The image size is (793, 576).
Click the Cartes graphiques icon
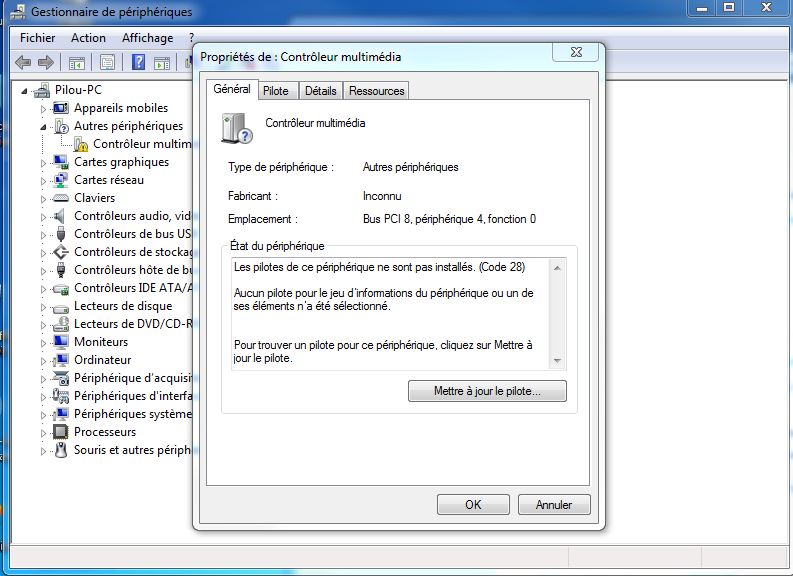click(61, 162)
